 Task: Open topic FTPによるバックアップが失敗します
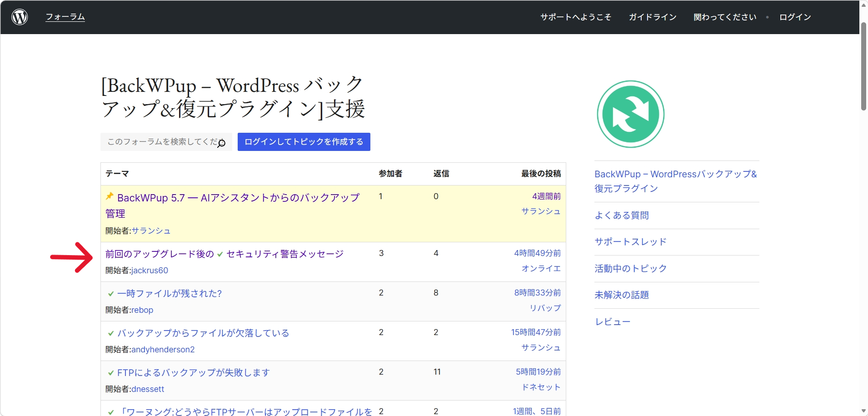click(194, 372)
